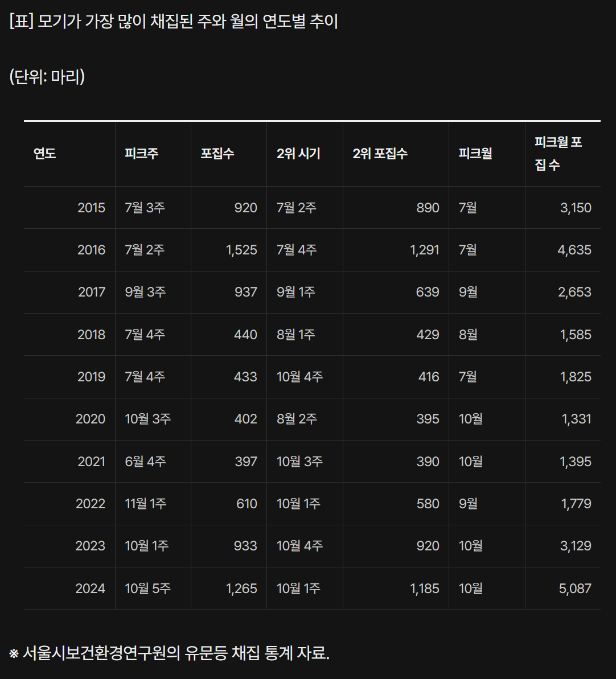The width and height of the screenshot is (616, 679).
Task: Click the 1,525 capture count cell
Action: pyautogui.click(x=241, y=250)
